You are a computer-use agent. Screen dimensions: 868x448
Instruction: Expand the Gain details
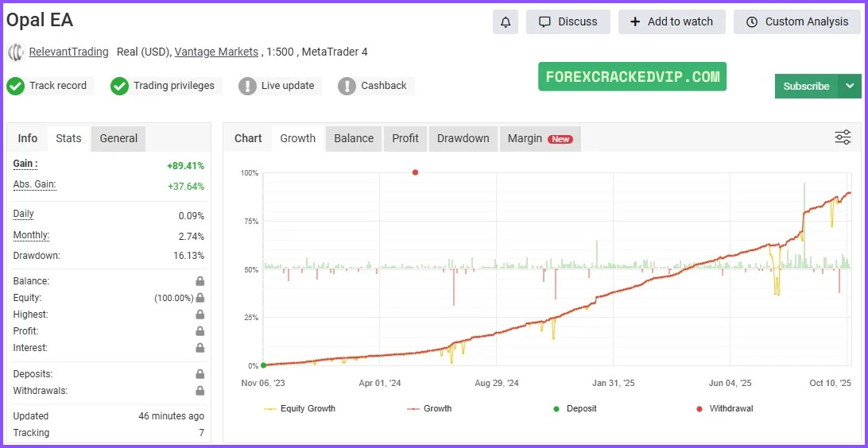pos(25,164)
